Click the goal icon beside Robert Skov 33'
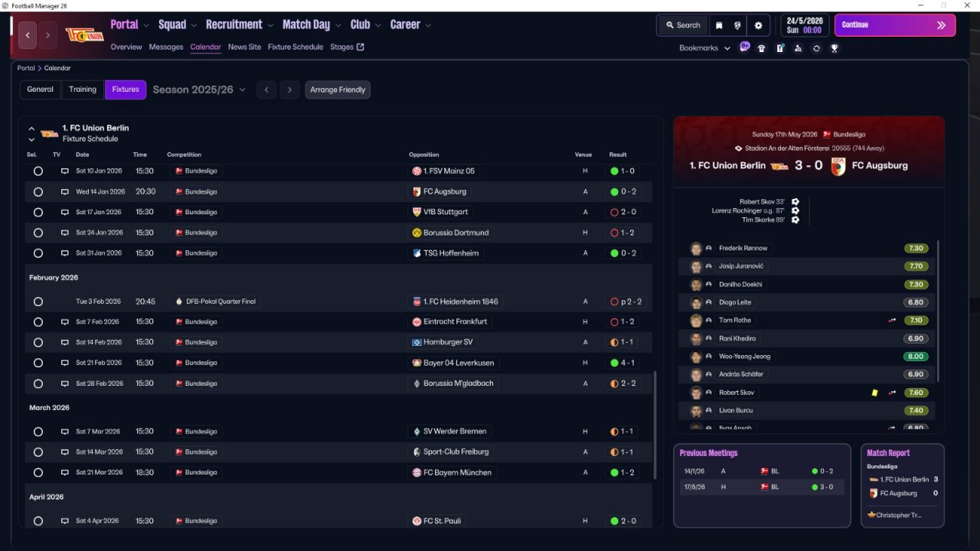Image resolution: width=980 pixels, height=551 pixels. click(795, 202)
